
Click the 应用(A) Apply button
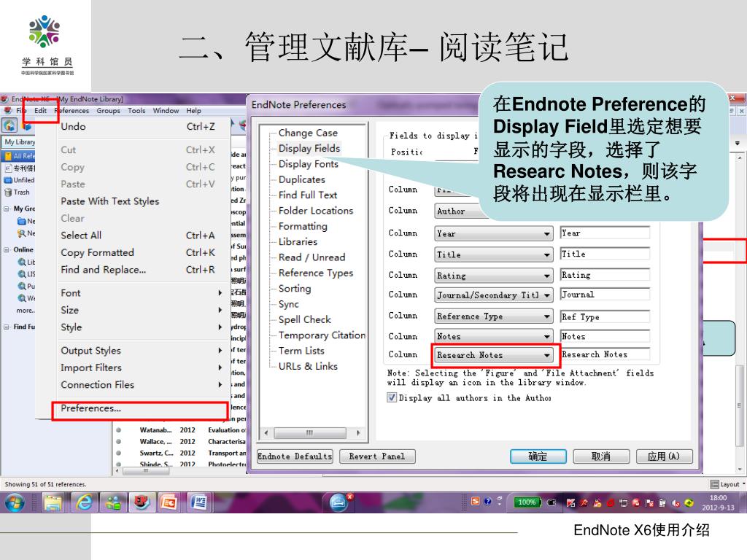[x=664, y=456]
